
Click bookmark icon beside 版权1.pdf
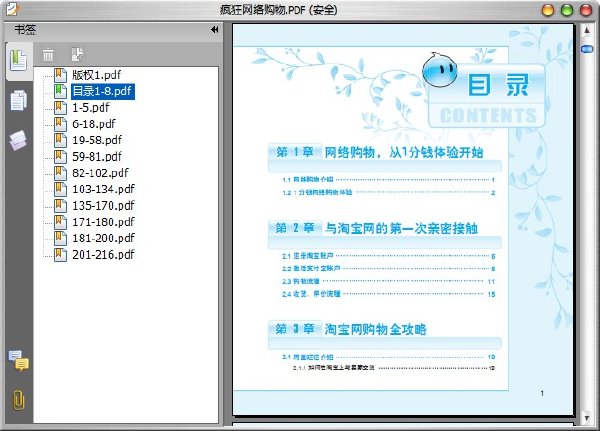click(60, 75)
